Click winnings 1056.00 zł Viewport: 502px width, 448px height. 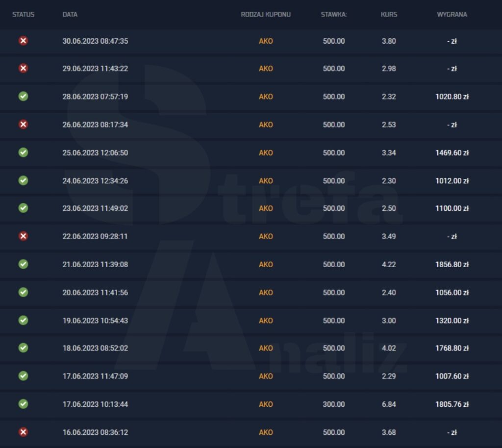pos(452,293)
